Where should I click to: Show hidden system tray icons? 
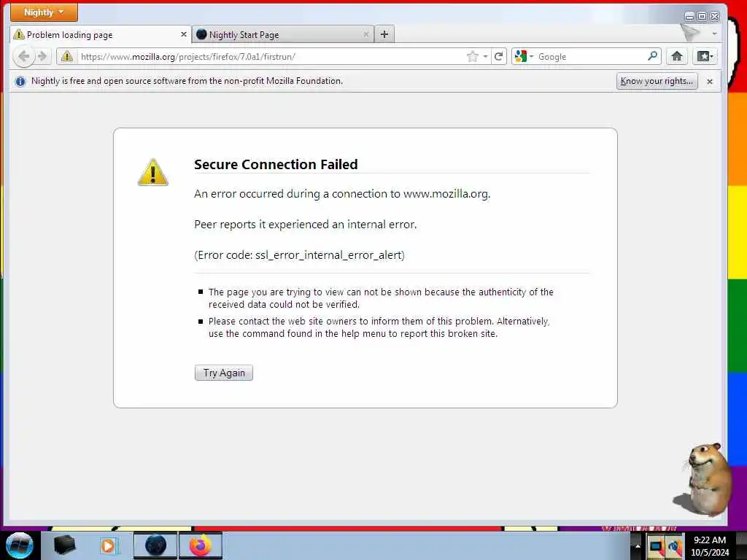pos(638,545)
